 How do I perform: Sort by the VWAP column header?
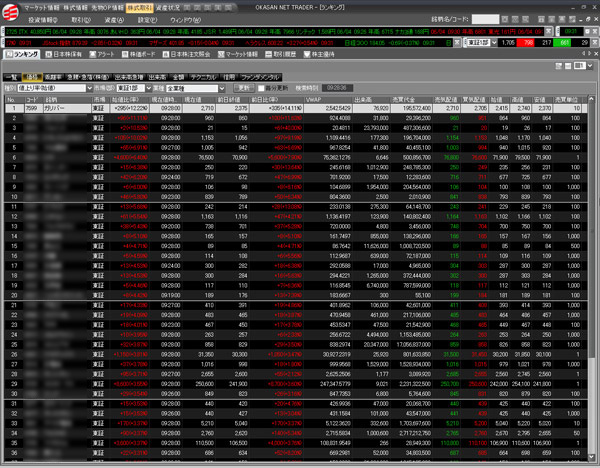[x=328, y=99]
